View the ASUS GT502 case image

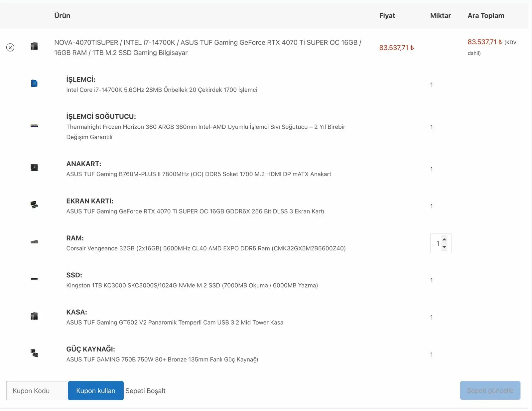[34, 316]
